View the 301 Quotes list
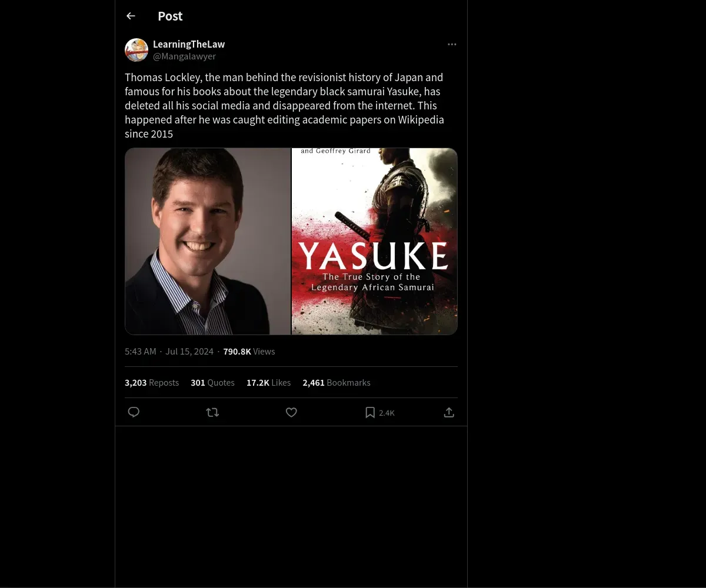 (x=212, y=383)
